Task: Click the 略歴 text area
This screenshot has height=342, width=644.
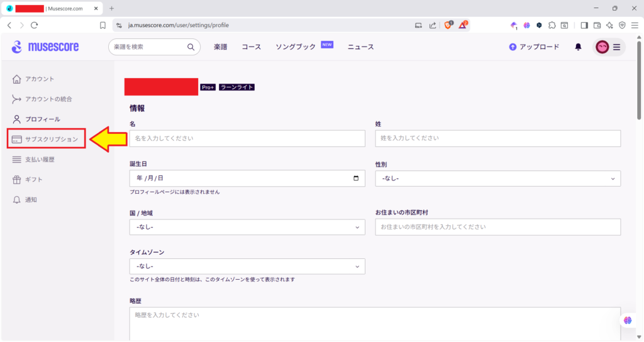Action: pyautogui.click(x=375, y=322)
